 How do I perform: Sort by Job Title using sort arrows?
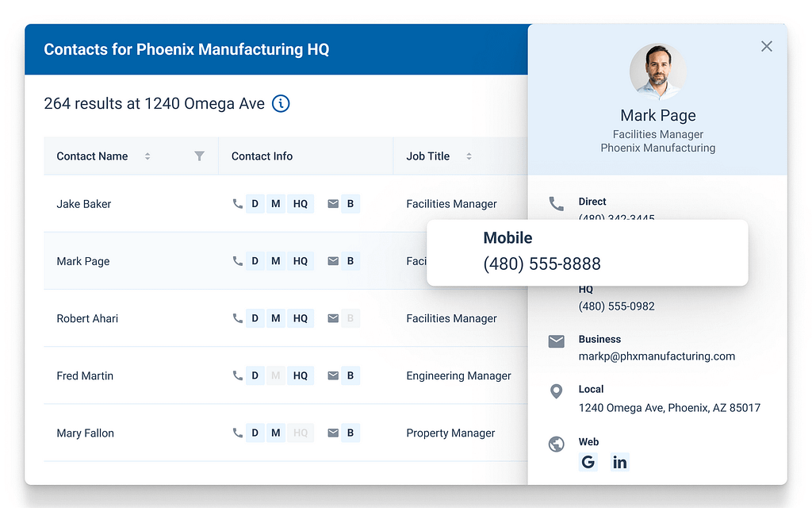(x=469, y=156)
